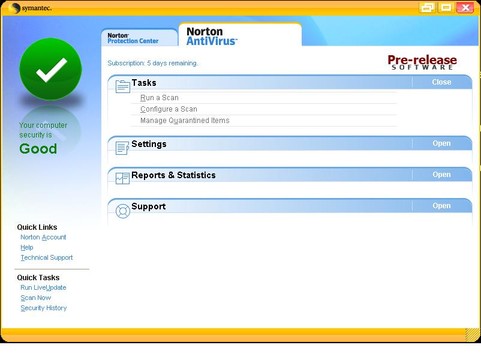Click the Settings document icon
The image size is (481, 360).
click(122, 148)
